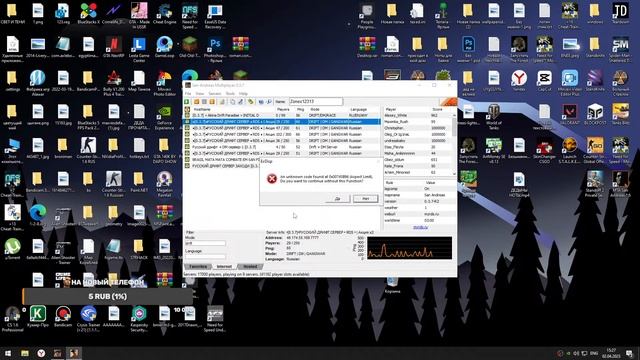
Task: Click the Name input field with Zonex12313
Action: 316,101
